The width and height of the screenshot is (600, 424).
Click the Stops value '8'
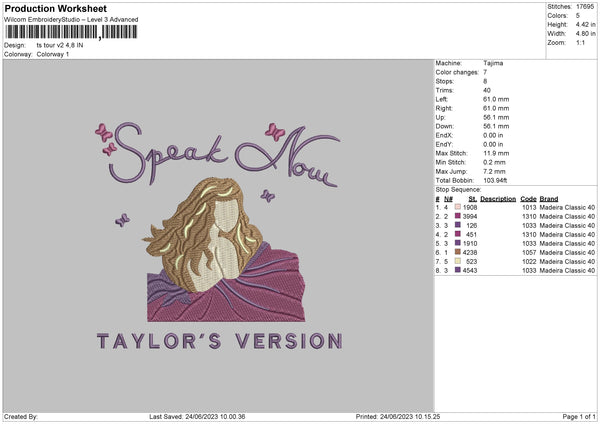485,81
